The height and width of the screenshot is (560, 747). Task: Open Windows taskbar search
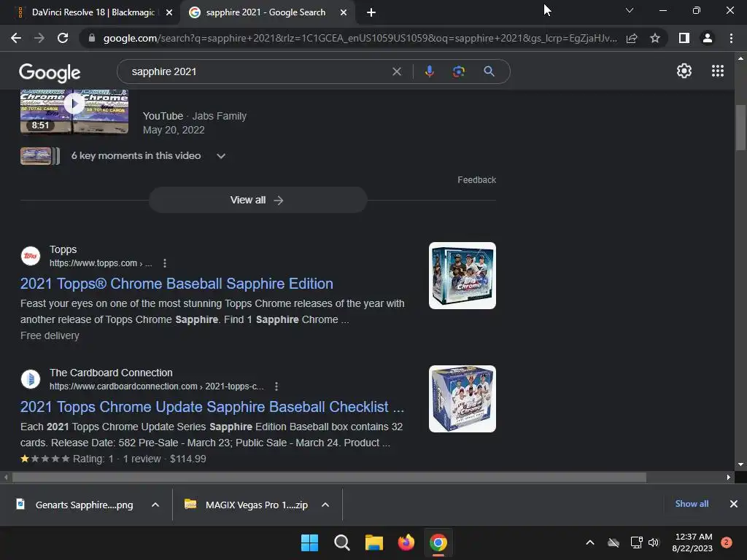pyautogui.click(x=341, y=542)
